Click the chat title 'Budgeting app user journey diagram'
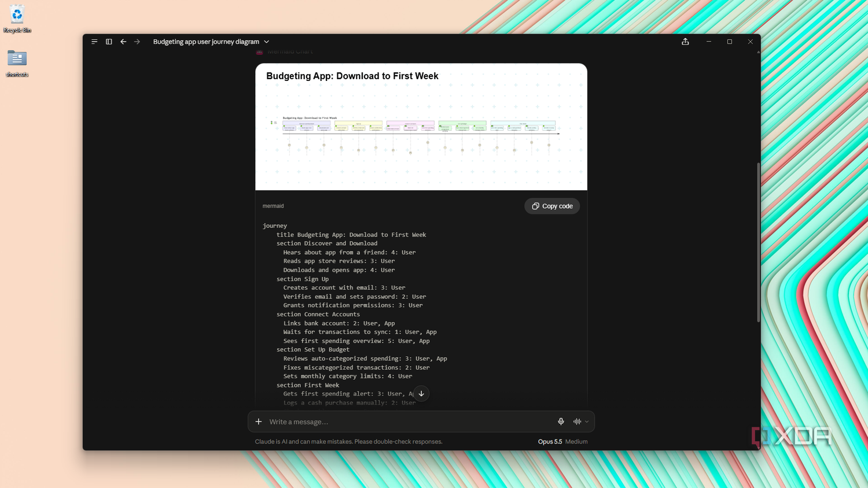This screenshot has height=488, width=868. 206,42
